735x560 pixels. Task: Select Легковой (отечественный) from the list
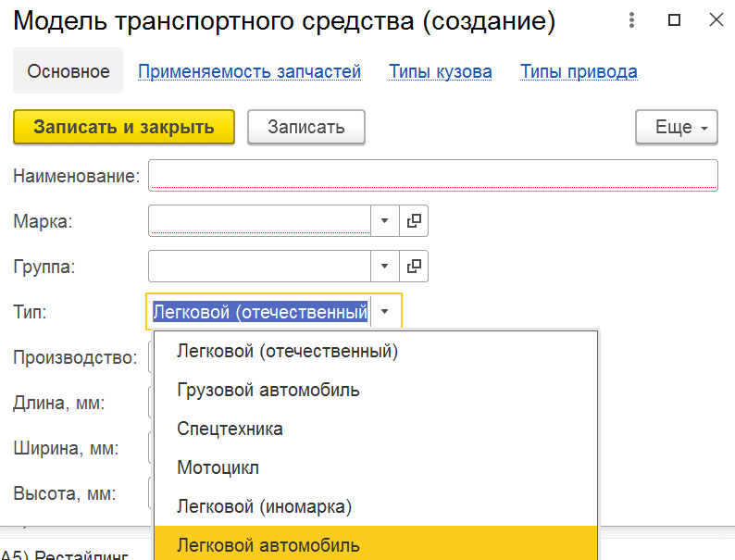[376, 351]
